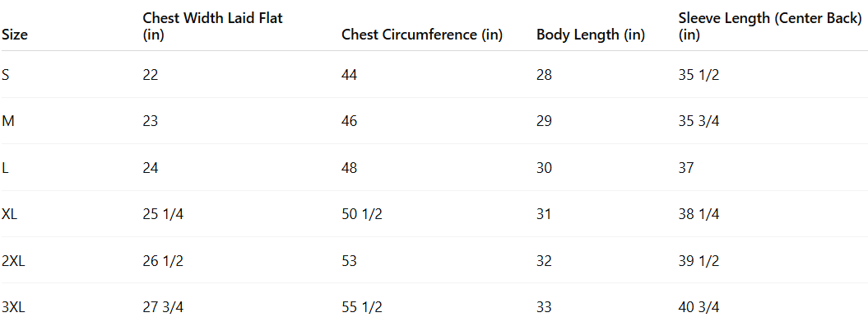Click the chest circumference value 53

point(350,260)
